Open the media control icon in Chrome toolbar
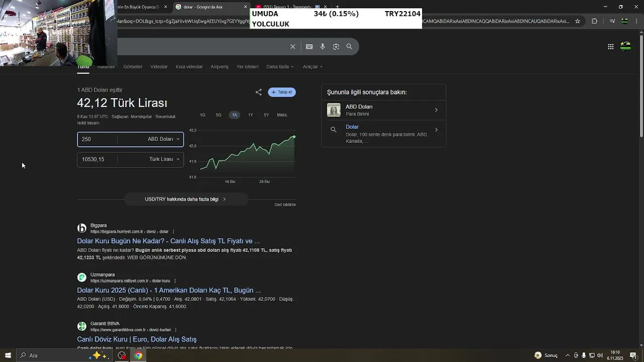 pyautogui.click(x=612, y=21)
